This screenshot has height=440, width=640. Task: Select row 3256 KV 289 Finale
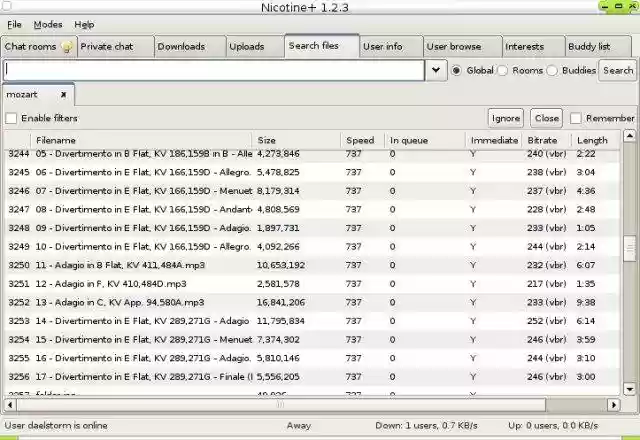[x=312, y=377]
